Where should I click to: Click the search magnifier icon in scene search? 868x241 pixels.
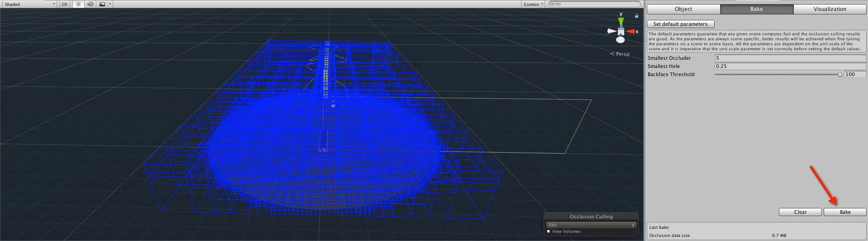tap(552, 4)
